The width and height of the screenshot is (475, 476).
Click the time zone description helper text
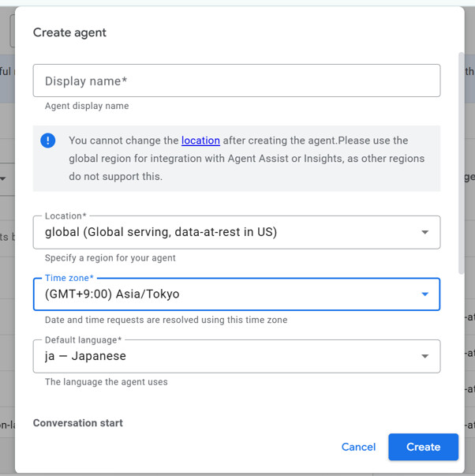(x=166, y=320)
